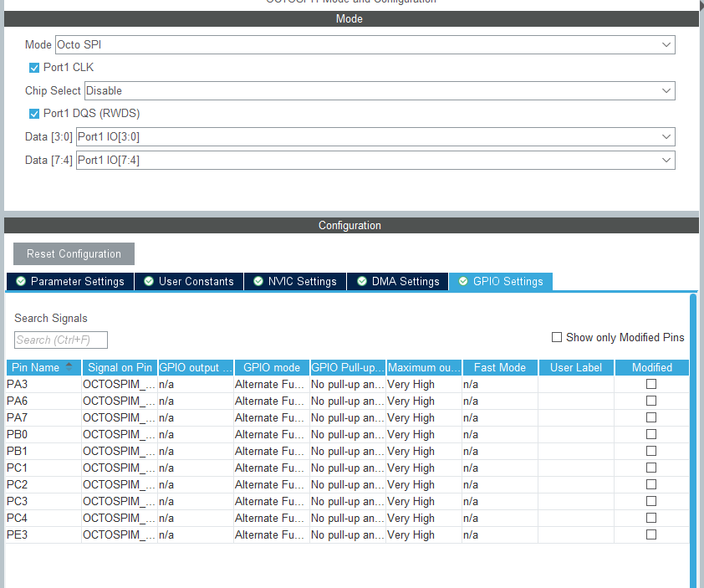Screen dimensions: 704x588
Task: Sort by the Maximum output column header
Action: [424, 367]
